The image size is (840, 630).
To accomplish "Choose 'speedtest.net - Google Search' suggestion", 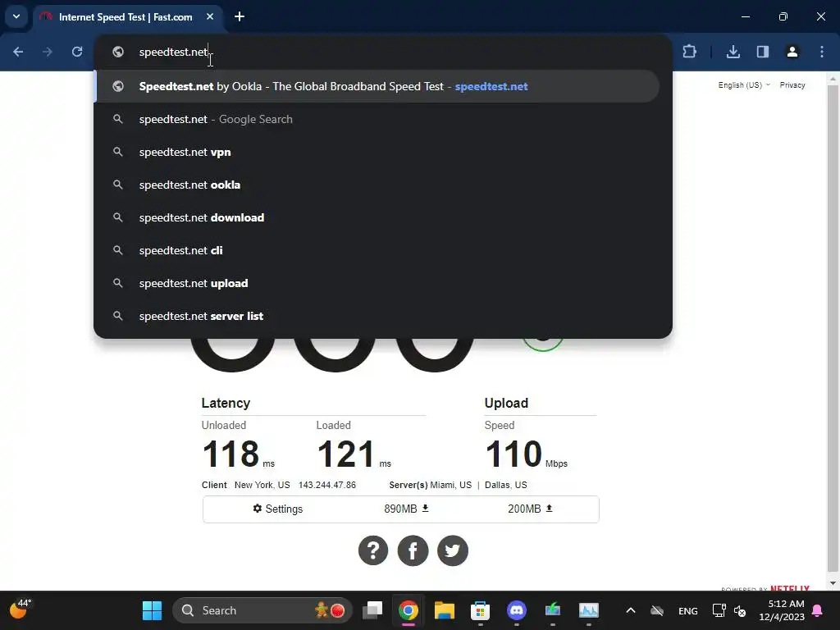I will pyautogui.click(x=377, y=119).
